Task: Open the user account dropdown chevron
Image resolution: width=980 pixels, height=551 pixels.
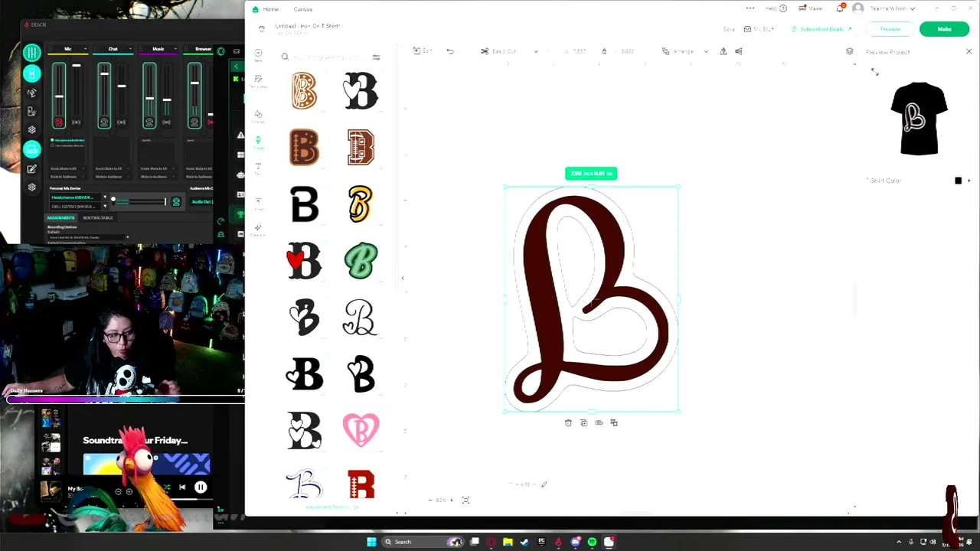Action: click(912, 8)
